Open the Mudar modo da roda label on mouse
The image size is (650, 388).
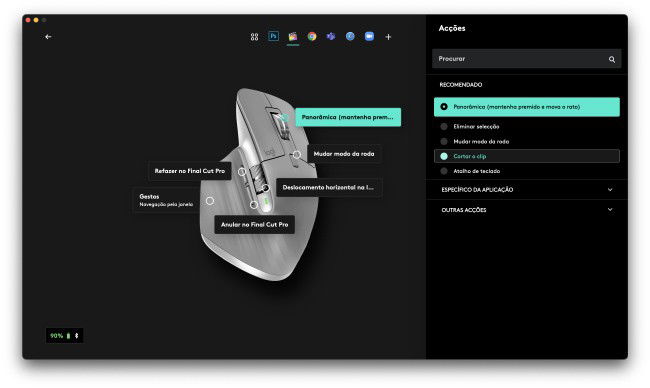(344, 154)
